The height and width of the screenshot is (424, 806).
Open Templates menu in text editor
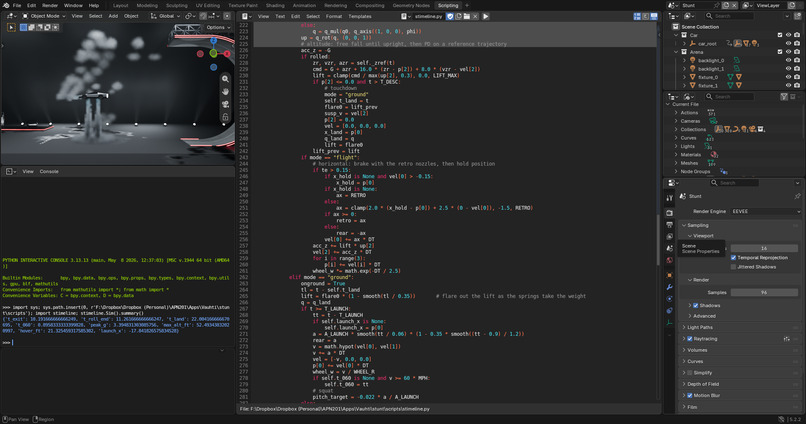pos(360,16)
